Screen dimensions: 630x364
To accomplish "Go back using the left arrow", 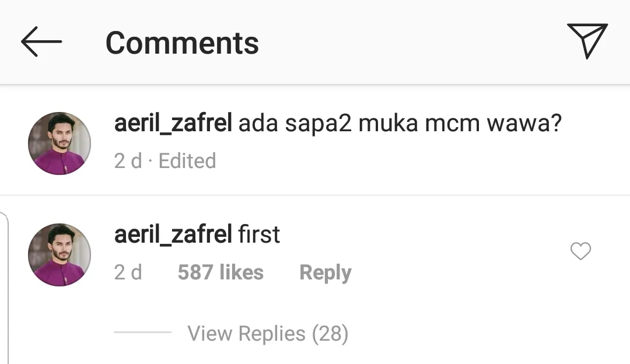I will coord(41,42).
